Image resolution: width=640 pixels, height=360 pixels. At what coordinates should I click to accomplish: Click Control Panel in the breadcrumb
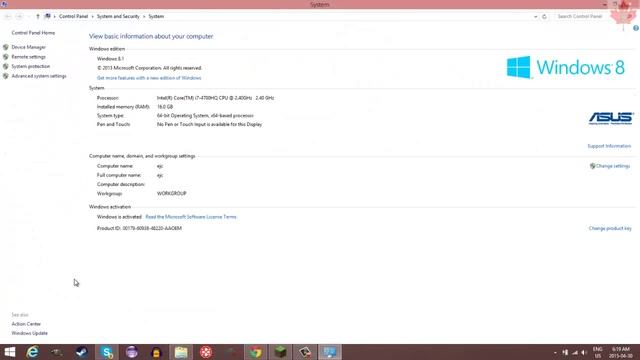[73, 16]
